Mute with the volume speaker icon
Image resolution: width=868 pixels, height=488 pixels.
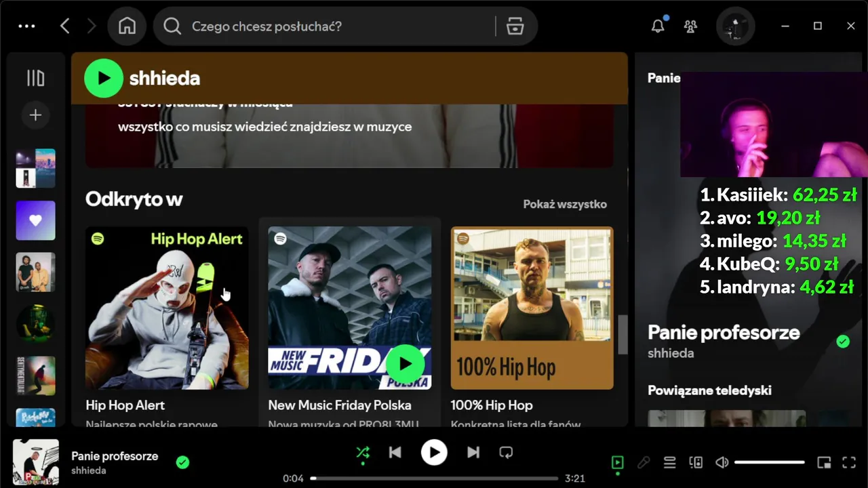tap(722, 462)
